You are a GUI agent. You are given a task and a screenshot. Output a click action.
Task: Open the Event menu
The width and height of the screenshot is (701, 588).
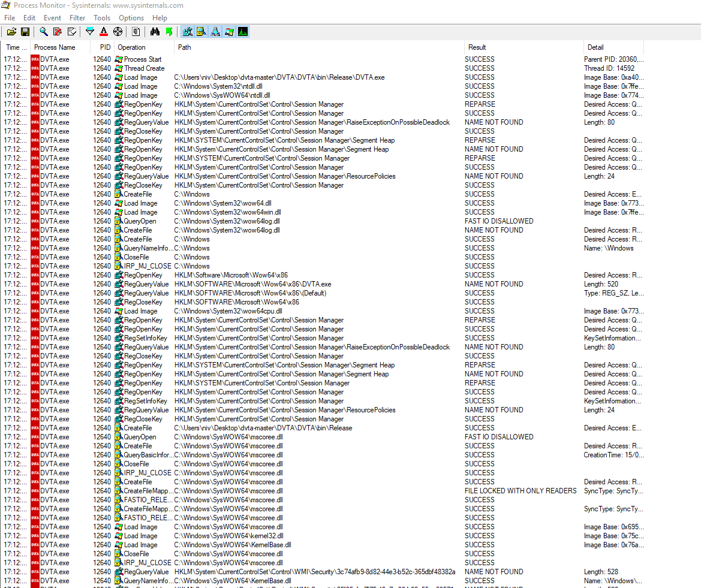pos(52,18)
